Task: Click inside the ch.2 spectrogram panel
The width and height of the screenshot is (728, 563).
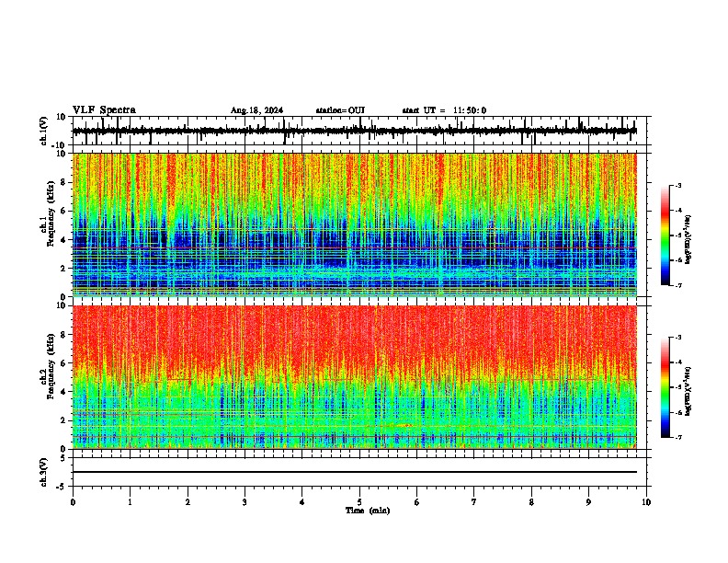Action: click(359, 377)
